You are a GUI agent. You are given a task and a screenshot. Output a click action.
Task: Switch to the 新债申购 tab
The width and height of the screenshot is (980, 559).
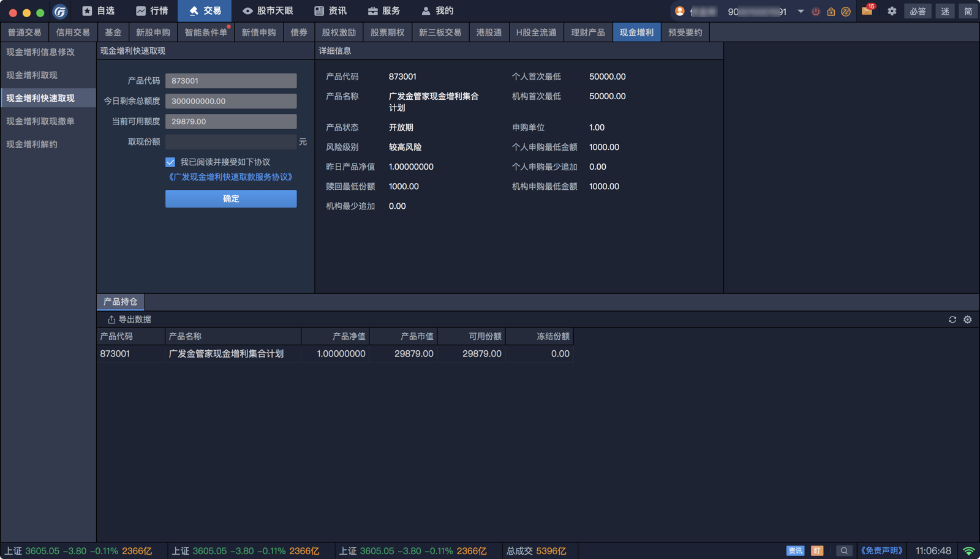(259, 32)
